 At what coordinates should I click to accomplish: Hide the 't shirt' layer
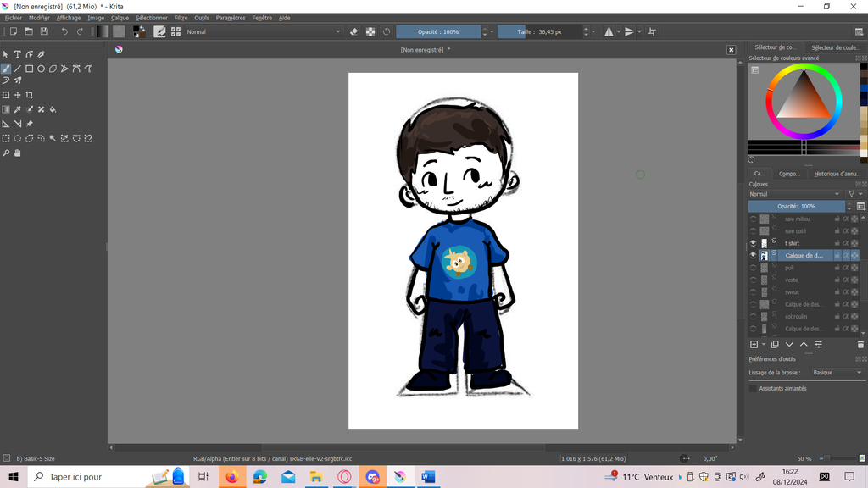click(x=753, y=243)
